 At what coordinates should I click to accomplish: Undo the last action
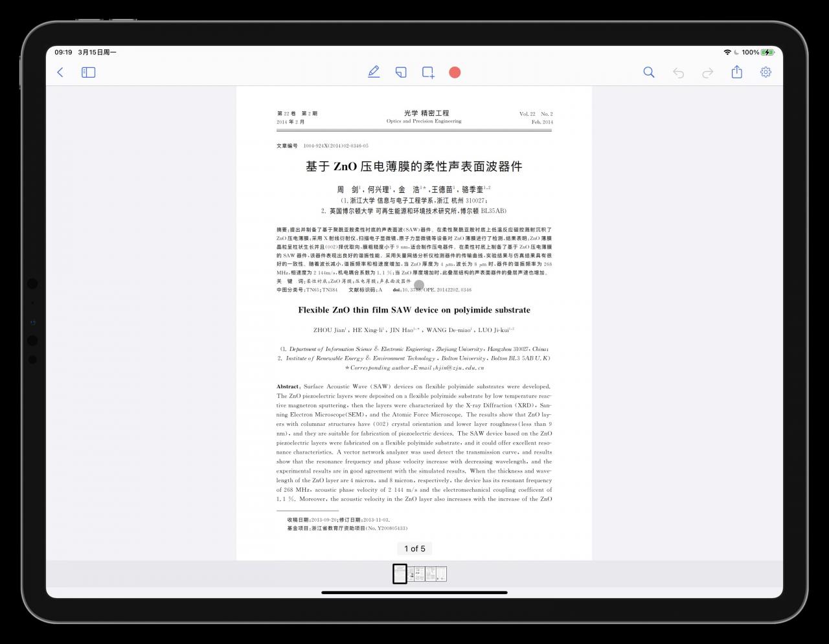(x=678, y=72)
